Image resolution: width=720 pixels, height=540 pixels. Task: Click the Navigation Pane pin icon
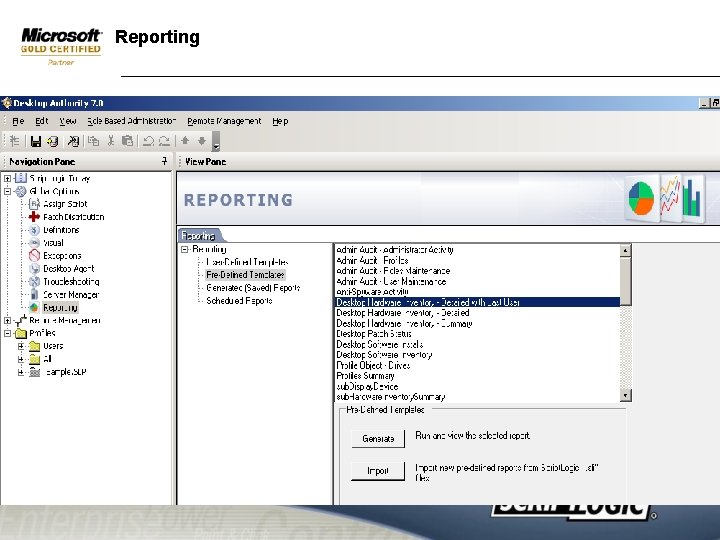164,161
